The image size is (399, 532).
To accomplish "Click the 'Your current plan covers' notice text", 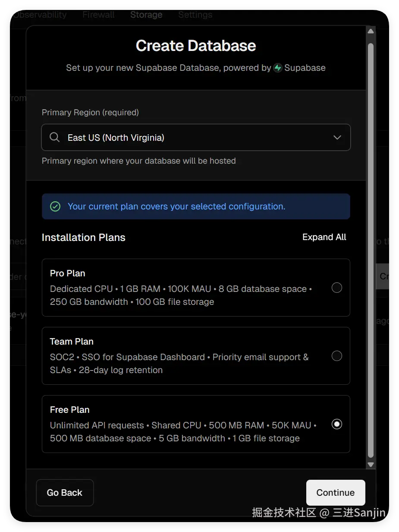I will tap(176, 206).
